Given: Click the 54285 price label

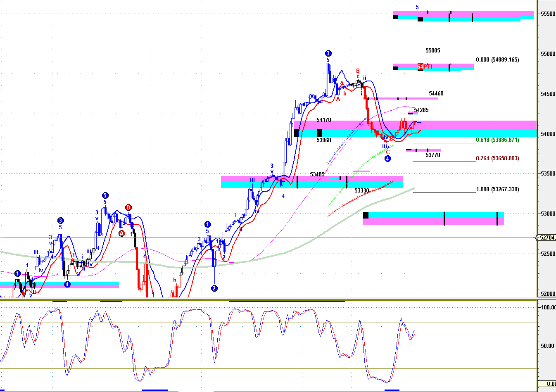Looking at the screenshot, I should point(421,110).
